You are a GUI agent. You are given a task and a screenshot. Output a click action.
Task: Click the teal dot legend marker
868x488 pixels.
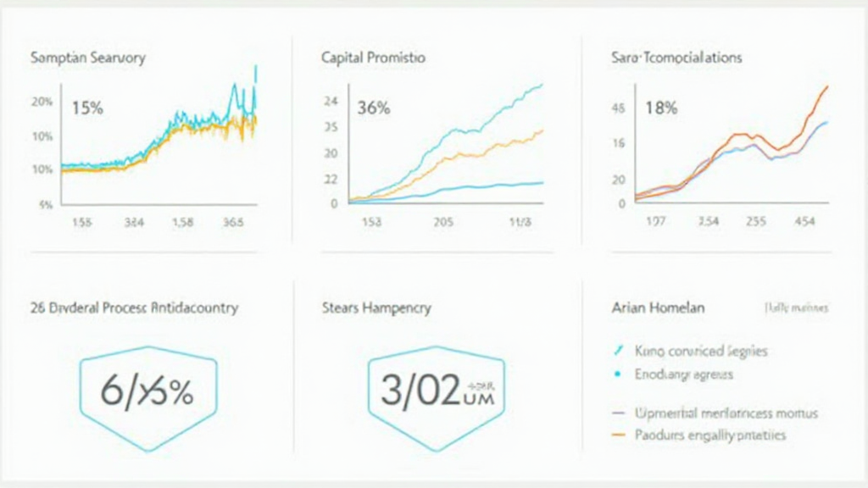pyautogui.click(x=616, y=374)
